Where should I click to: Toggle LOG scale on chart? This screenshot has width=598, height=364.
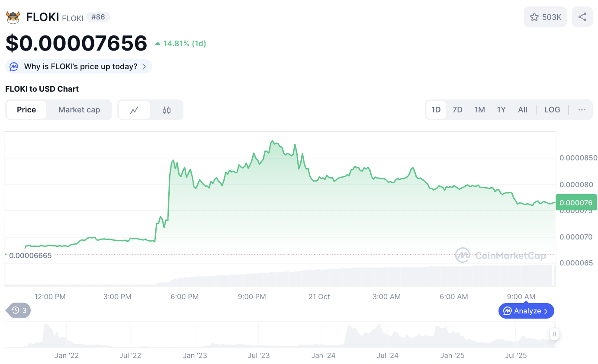pyautogui.click(x=552, y=110)
